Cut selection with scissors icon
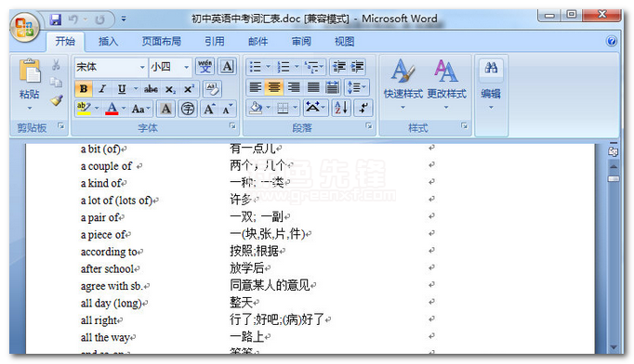The image size is (634, 364). pos(56,65)
